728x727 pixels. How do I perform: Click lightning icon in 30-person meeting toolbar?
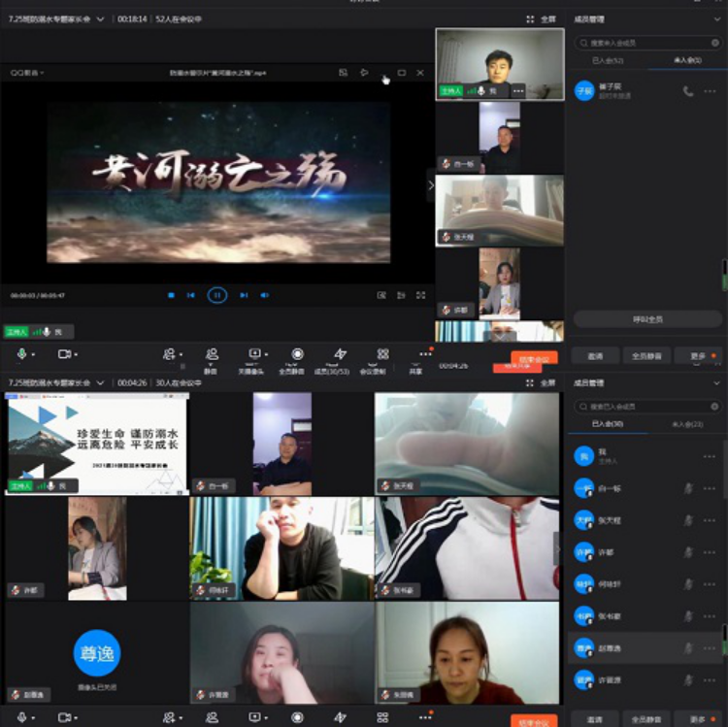(x=341, y=717)
